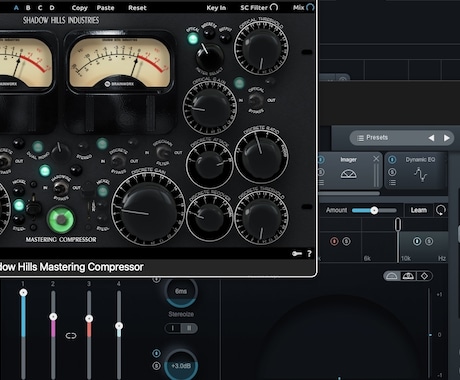Click the Optical Gain knob

click(x=209, y=107)
